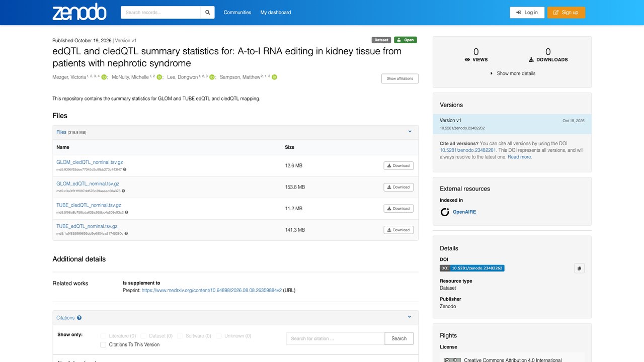Open ORCID icon next to Sampson, Matthew

coord(275,77)
